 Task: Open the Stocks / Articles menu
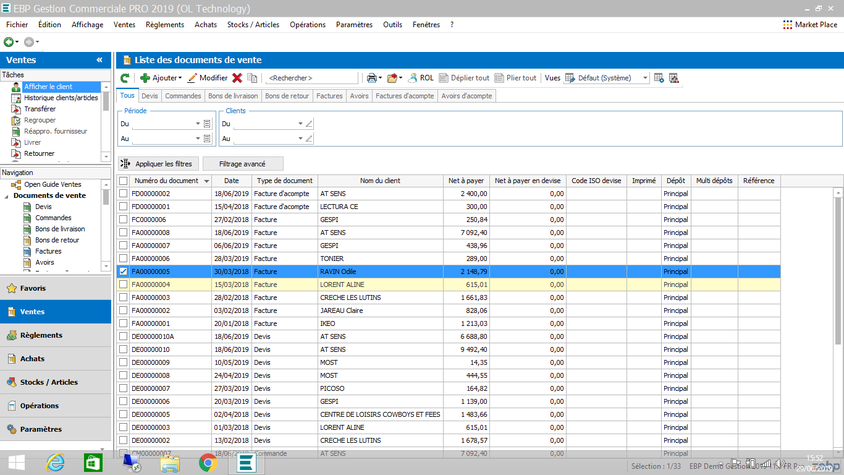tap(253, 25)
